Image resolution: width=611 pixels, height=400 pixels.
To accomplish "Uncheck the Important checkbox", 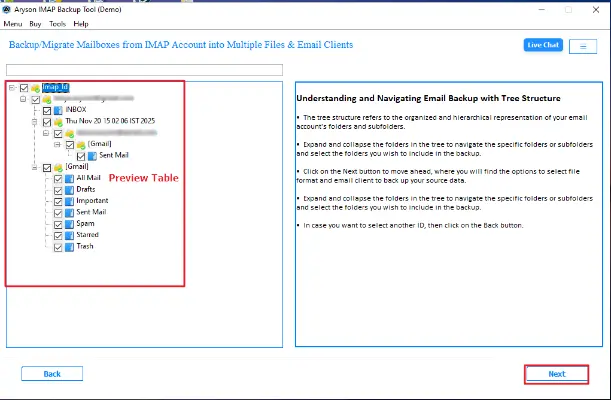I will tap(58, 202).
